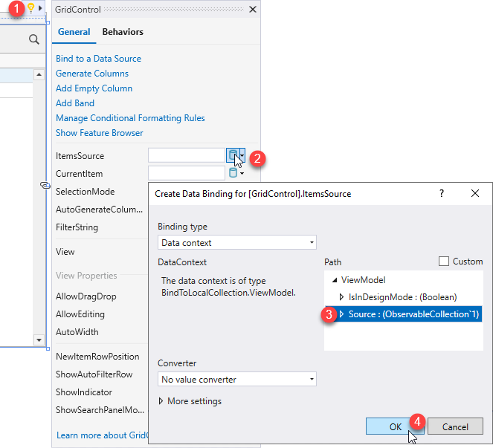This screenshot has width=493, height=448.
Task: Click the help question mark in dialog
Action: [x=442, y=193]
